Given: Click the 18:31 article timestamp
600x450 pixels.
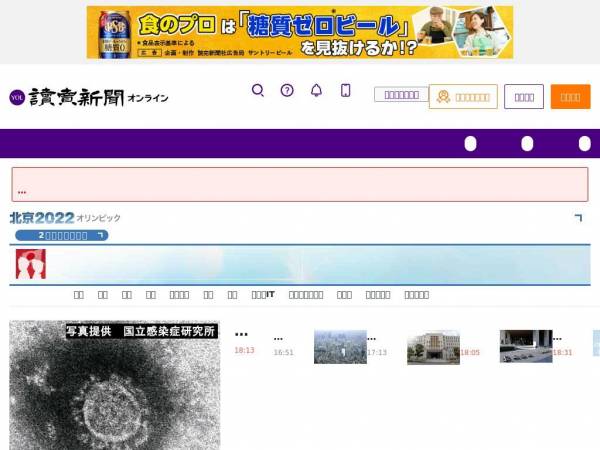Looking at the screenshot, I should pyautogui.click(x=562, y=352).
